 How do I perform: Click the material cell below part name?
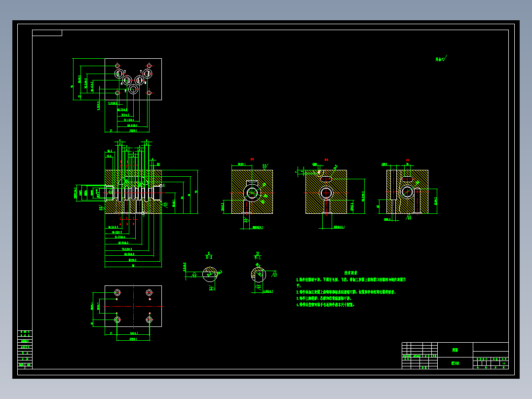coord(455,363)
